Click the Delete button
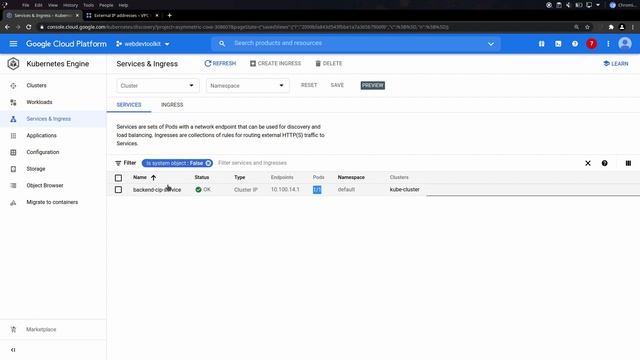 pyautogui.click(x=329, y=64)
